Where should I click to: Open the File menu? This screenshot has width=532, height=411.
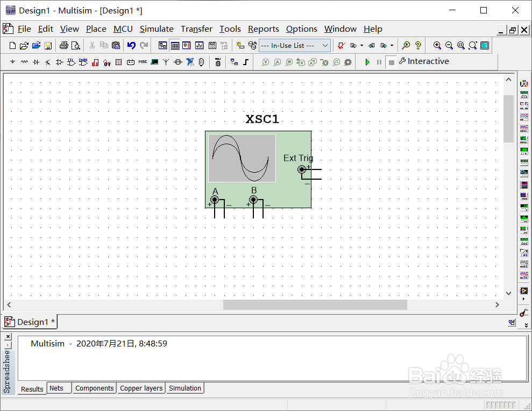coord(24,29)
